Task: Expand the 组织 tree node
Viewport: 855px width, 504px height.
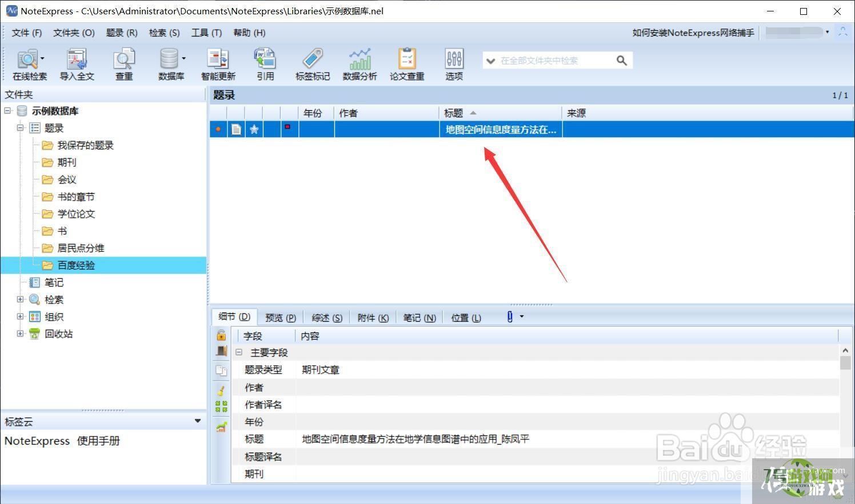Action: pyautogui.click(x=20, y=317)
